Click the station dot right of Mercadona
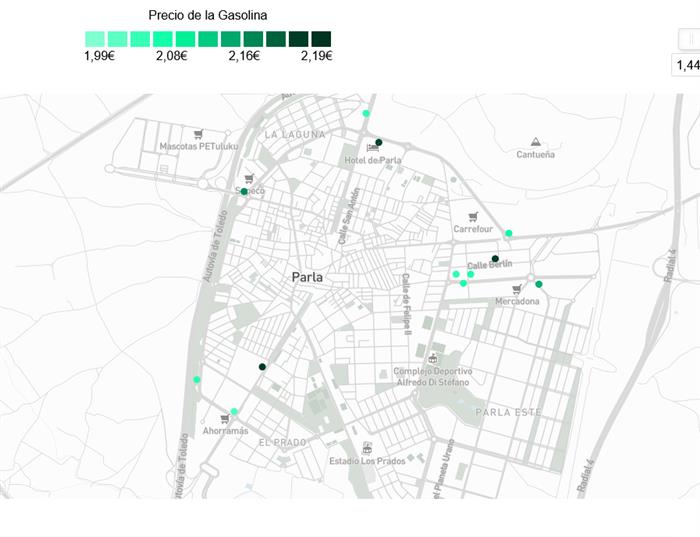Viewport: 700px width, 537px height. point(539,284)
